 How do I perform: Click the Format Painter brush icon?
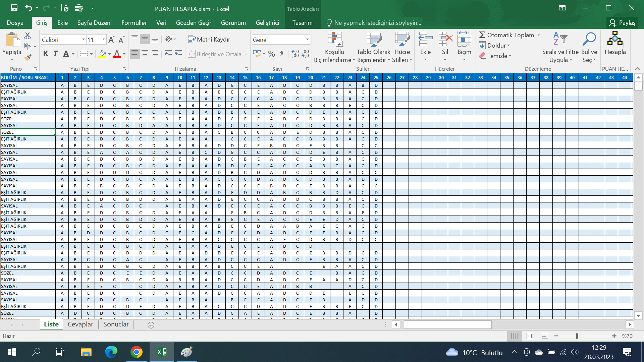28,58
